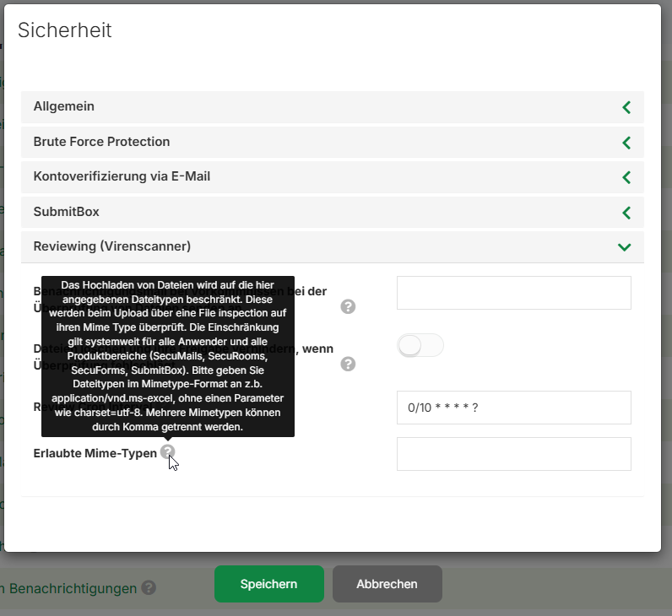Expand the Allgemein section header
Viewport: 672px width, 616px height.
click(x=64, y=106)
